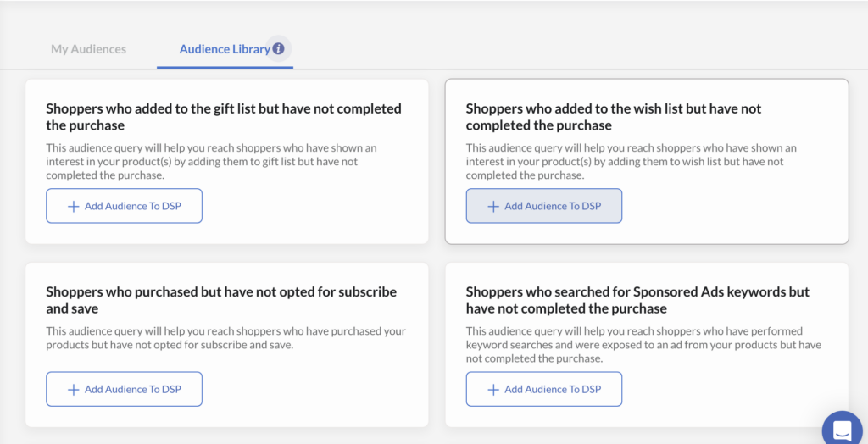This screenshot has width=868, height=444.
Task: Add the wish list audience to DSP
Action: tap(544, 206)
